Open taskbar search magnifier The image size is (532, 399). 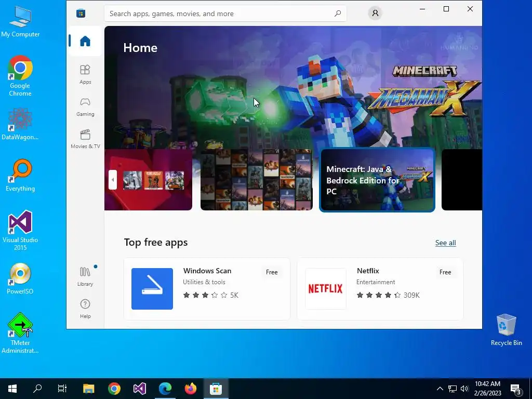[37, 389]
